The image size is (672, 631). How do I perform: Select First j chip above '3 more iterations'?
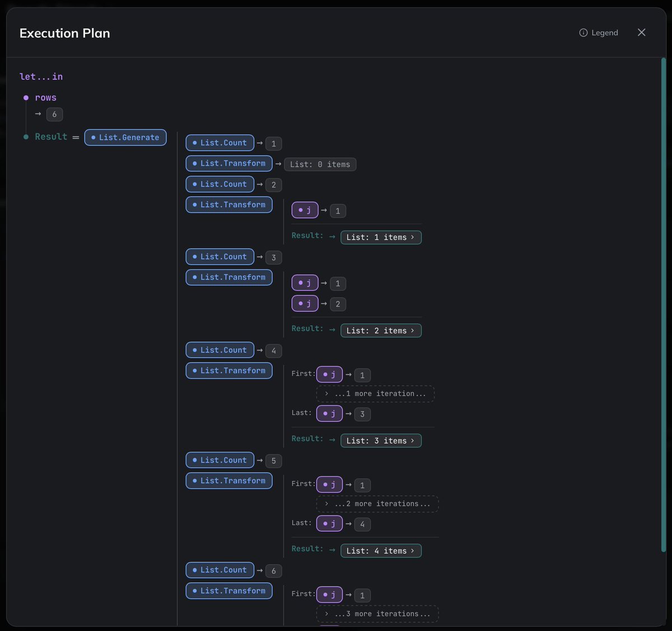tap(329, 595)
